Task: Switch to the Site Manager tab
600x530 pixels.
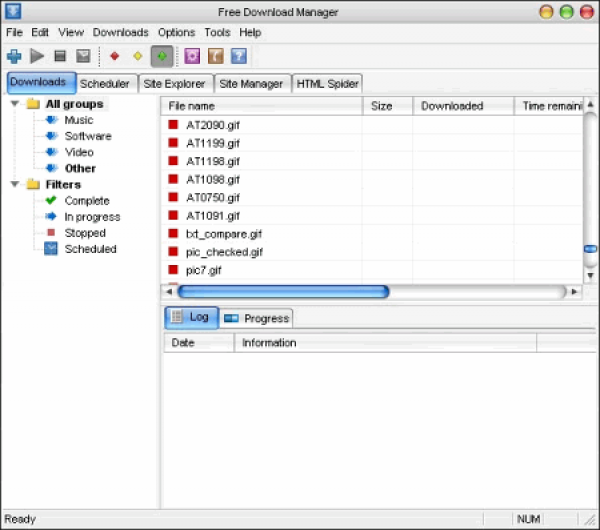Action: point(252,83)
